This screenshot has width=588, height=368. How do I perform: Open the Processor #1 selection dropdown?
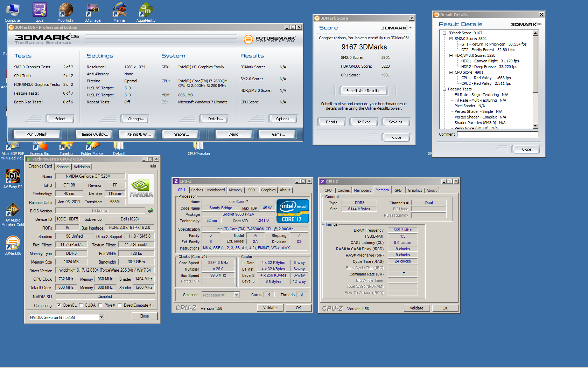[237, 295]
